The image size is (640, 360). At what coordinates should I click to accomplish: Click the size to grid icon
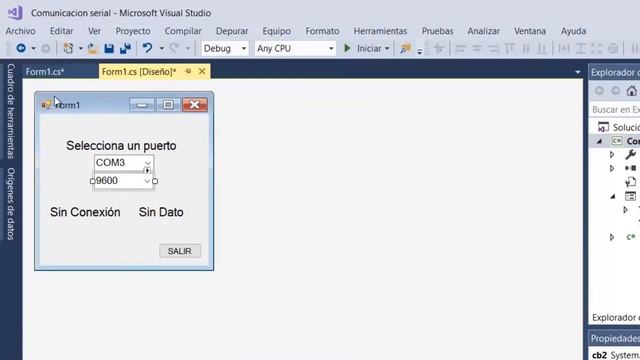[x=613, y=49]
